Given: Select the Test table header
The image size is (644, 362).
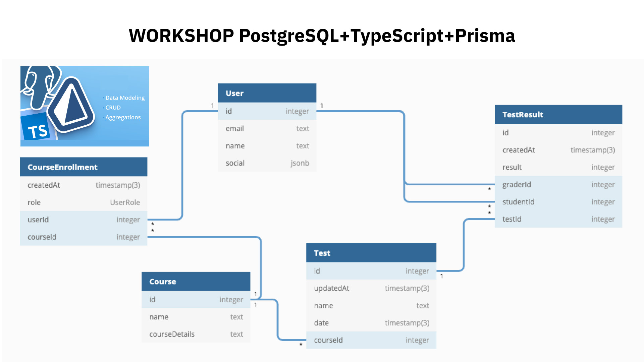Looking at the screenshot, I should pos(371,253).
